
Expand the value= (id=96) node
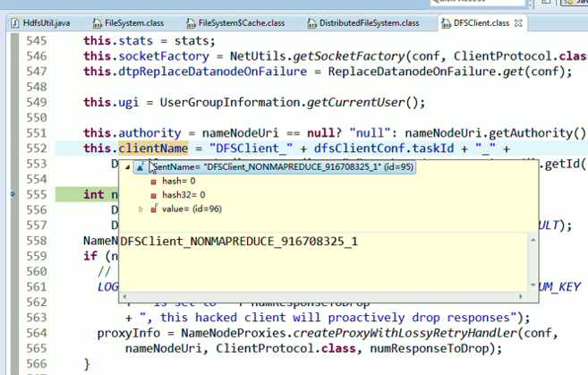pyautogui.click(x=141, y=209)
